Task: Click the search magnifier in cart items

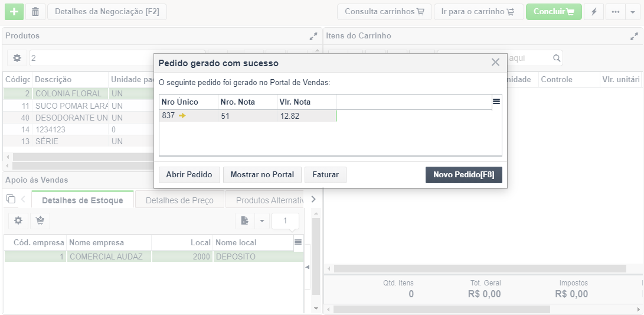Action: [x=557, y=58]
